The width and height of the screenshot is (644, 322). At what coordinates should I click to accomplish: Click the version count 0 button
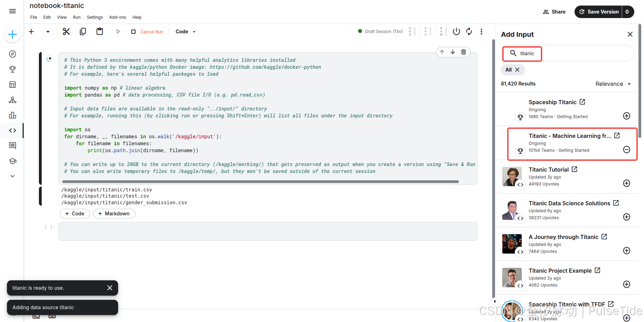point(628,12)
